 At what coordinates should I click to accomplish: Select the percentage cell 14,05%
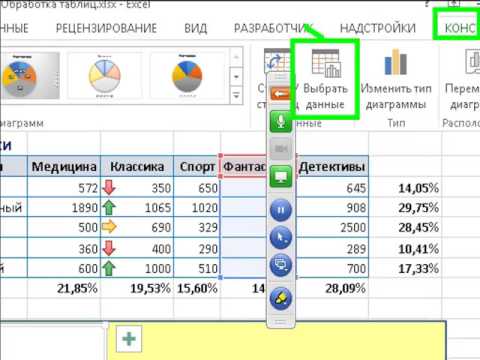pyautogui.click(x=405, y=188)
